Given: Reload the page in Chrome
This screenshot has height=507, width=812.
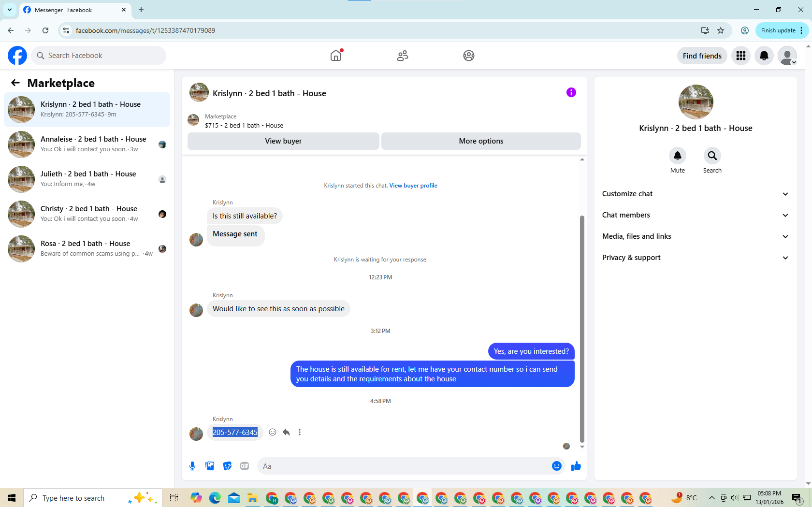Looking at the screenshot, I should (45, 30).
